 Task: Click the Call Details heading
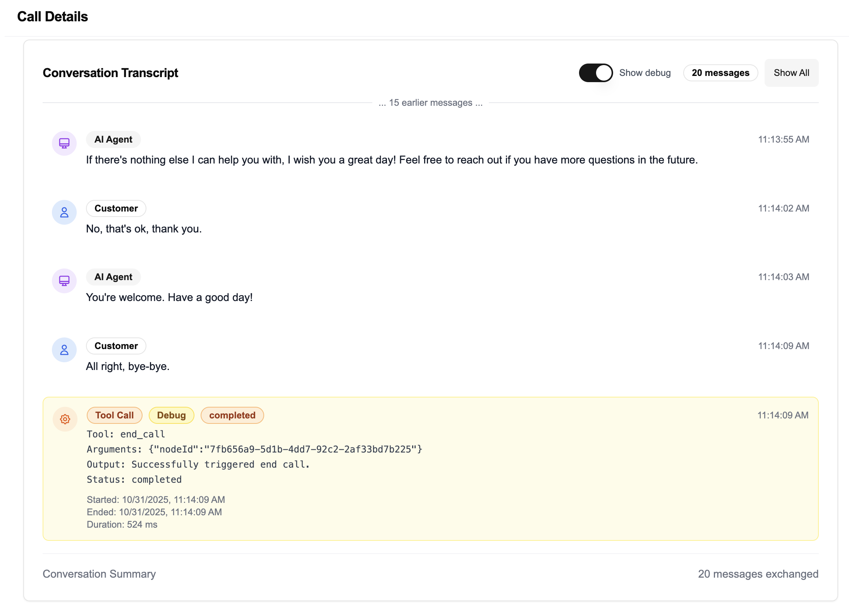pyautogui.click(x=53, y=17)
